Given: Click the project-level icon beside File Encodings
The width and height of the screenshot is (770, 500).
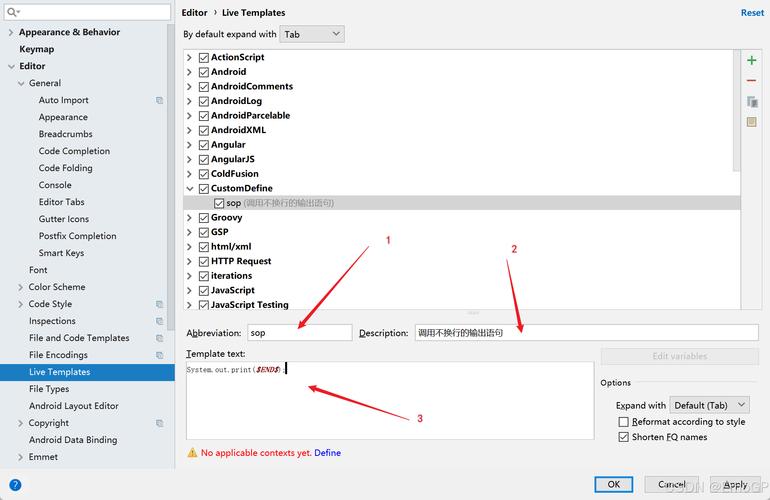Looking at the screenshot, I should click(x=159, y=355).
